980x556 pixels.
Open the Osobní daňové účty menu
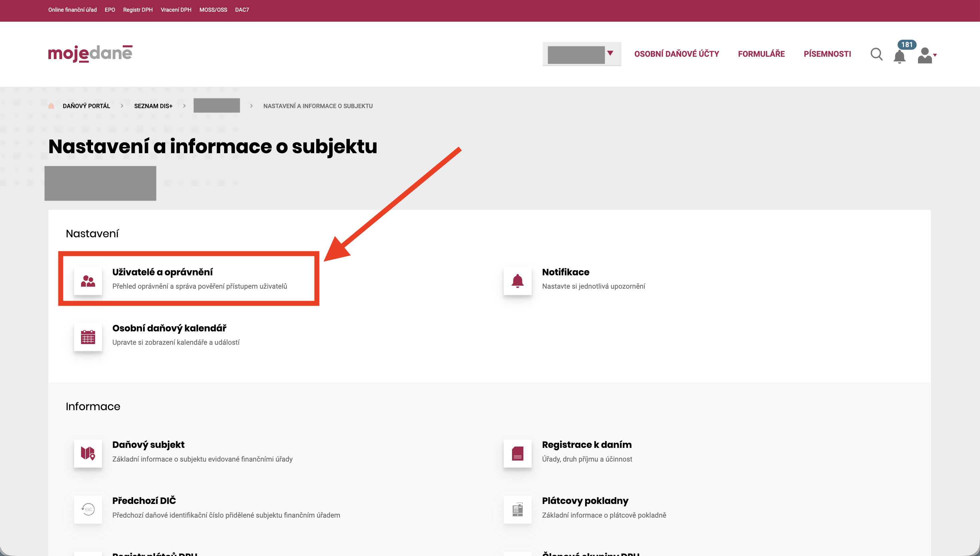click(676, 54)
